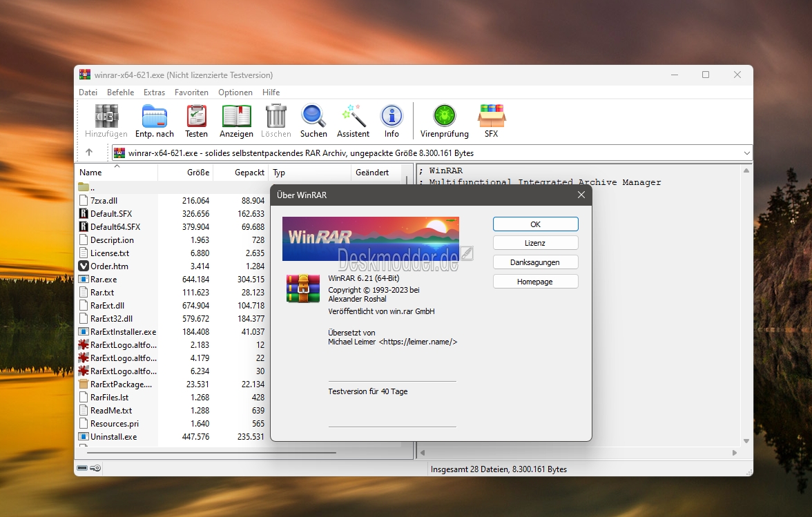Open the Hilfe menu

271,92
